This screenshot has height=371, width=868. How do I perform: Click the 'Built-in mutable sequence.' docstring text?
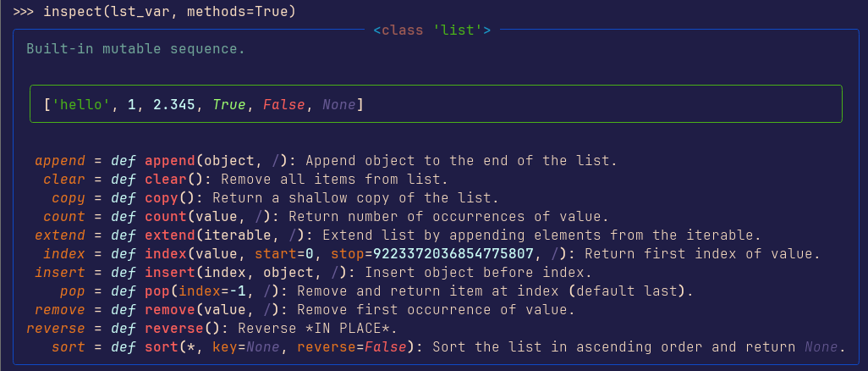[135, 49]
